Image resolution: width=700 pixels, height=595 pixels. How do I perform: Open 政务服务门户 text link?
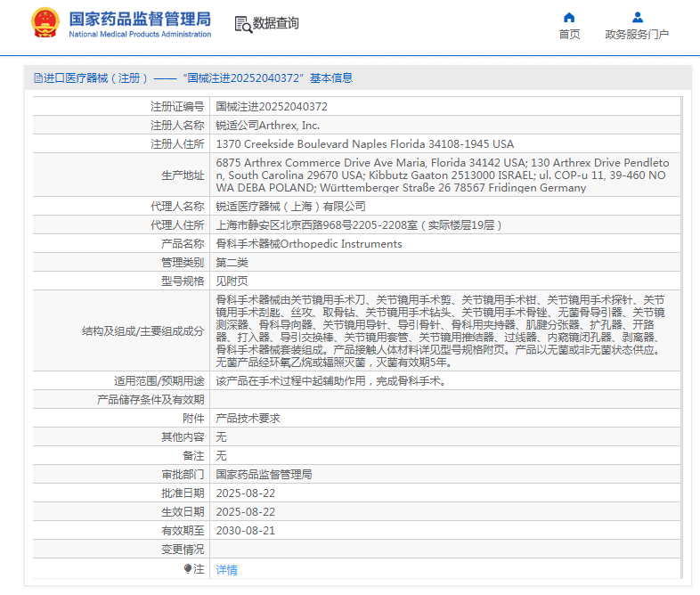pyautogui.click(x=637, y=35)
